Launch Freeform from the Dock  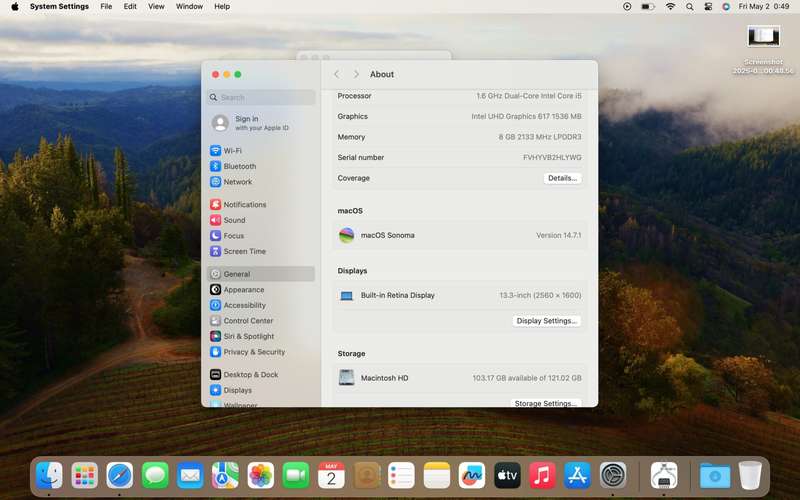tap(472, 476)
